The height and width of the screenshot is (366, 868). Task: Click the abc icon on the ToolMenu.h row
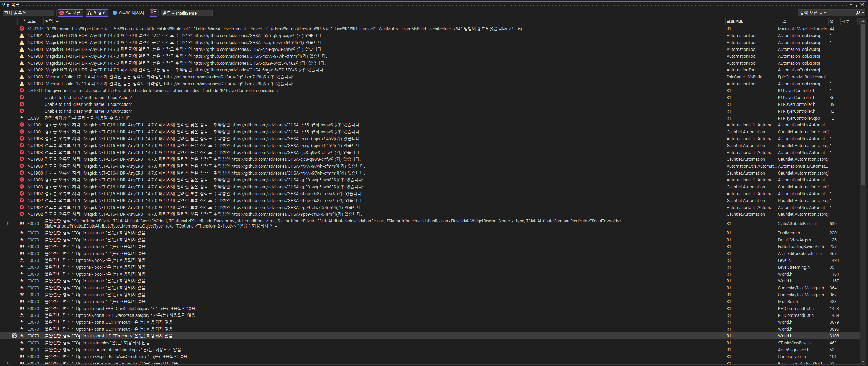tap(22, 233)
